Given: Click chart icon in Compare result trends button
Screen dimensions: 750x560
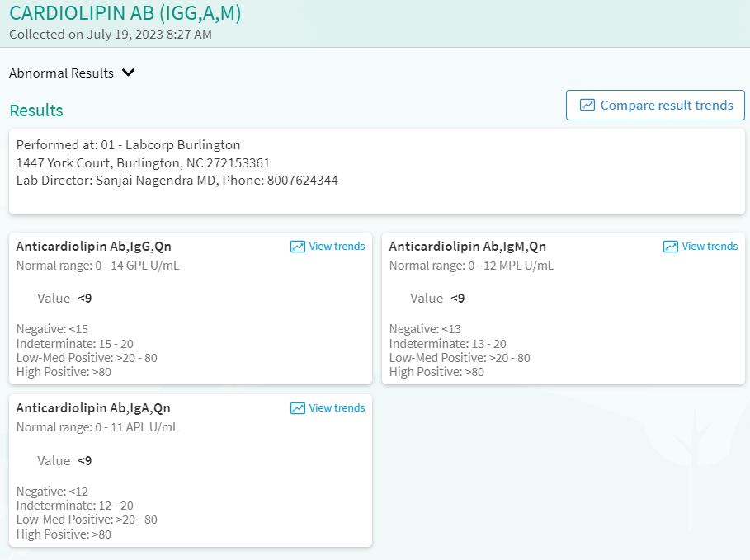Looking at the screenshot, I should pyautogui.click(x=587, y=106).
